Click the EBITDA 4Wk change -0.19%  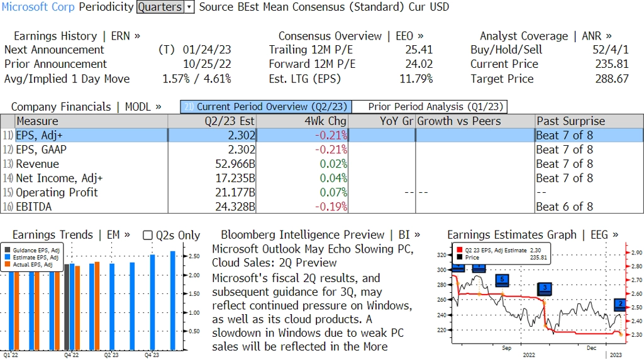pos(331,207)
